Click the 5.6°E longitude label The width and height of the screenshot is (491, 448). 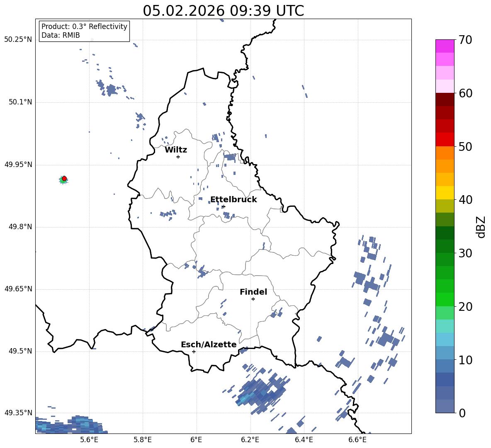click(x=89, y=440)
